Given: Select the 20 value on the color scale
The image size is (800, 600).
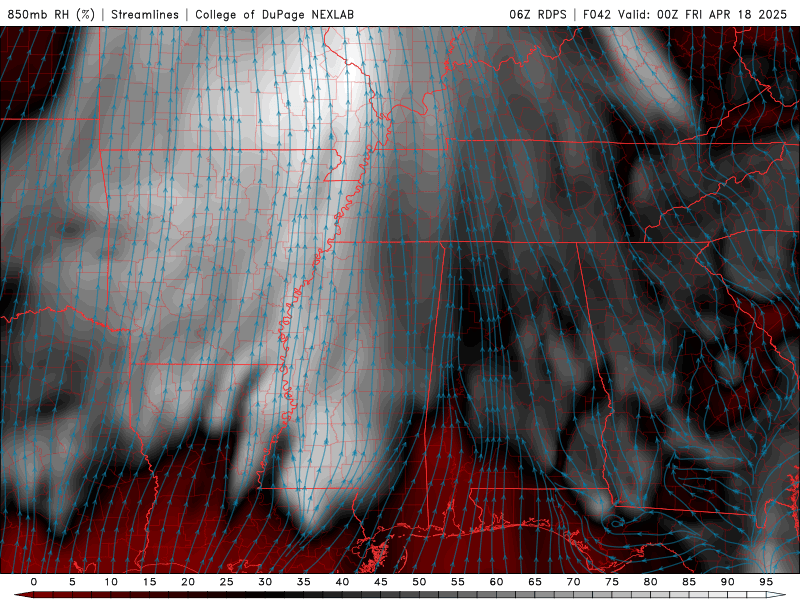Looking at the screenshot, I should (x=188, y=582).
